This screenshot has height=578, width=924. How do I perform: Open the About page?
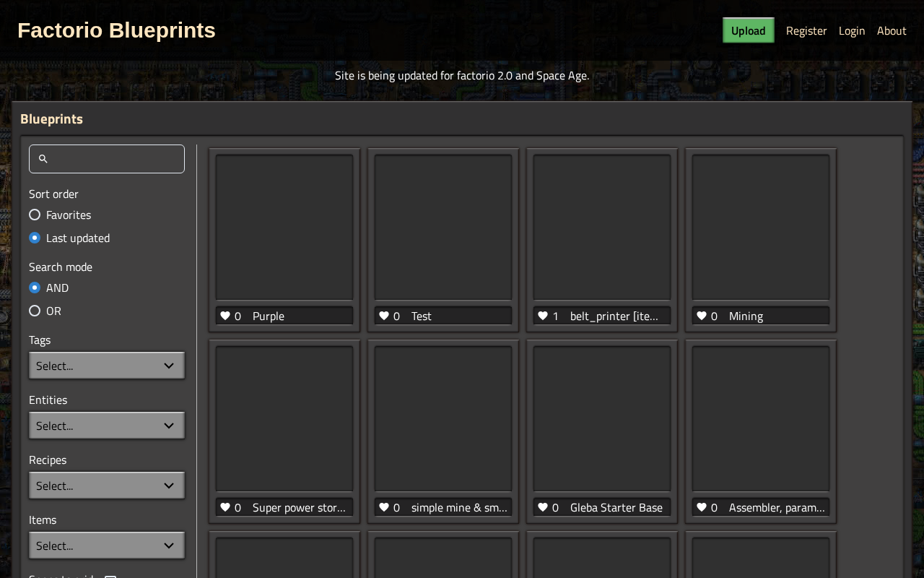(892, 30)
